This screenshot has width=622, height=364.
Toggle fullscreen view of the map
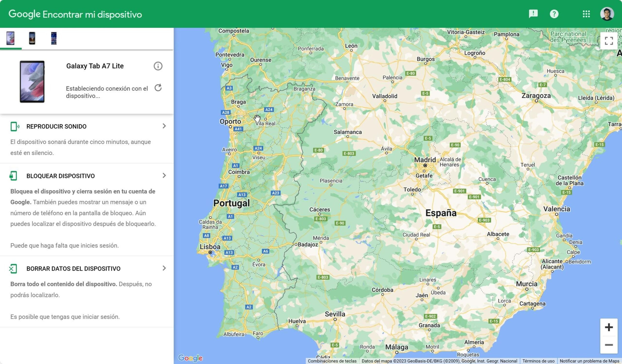[x=609, y=41]
